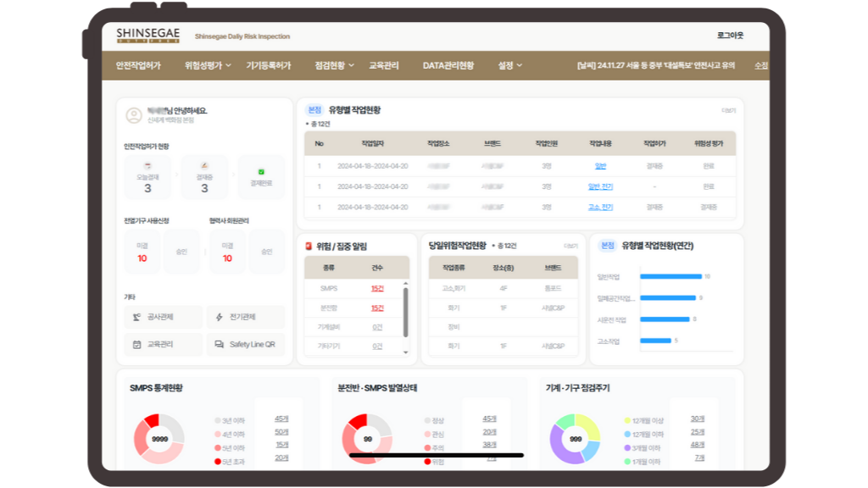Click the 로그아웃 logout button
Image resolution: width=868 pixels, height=488 pixels.
point(729,36)
